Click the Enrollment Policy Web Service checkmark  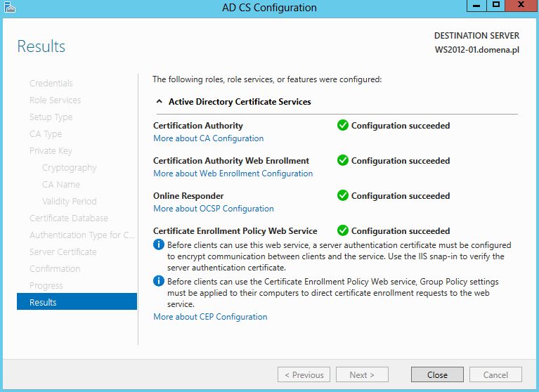pos(343,230)
